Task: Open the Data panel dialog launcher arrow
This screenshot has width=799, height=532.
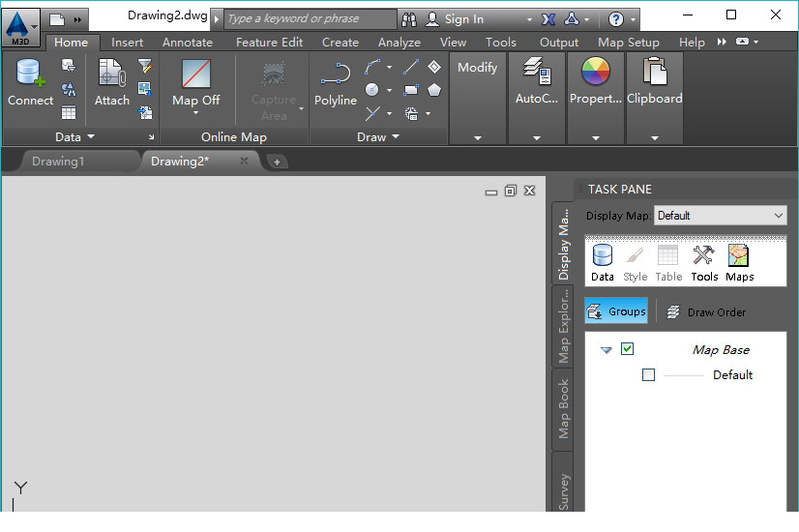Action: (151, 137)
